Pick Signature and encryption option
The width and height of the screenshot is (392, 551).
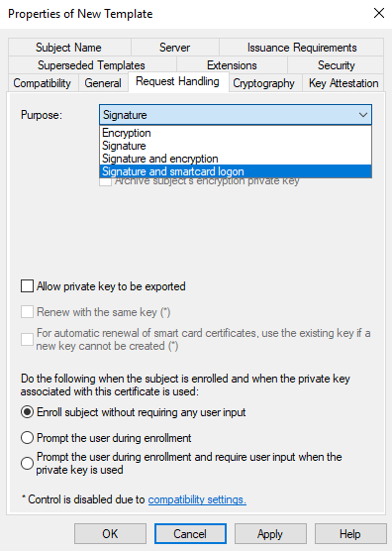[236, 159]
